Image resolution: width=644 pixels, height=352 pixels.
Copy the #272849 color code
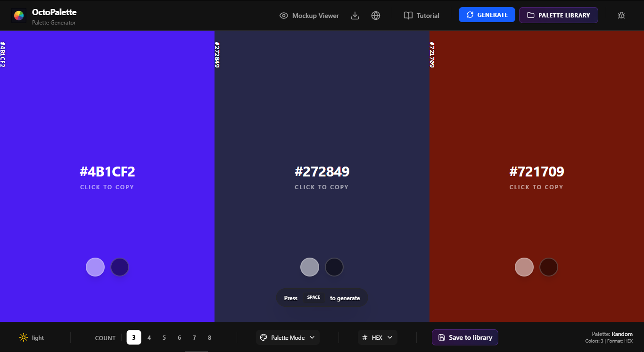pos(322,172)
